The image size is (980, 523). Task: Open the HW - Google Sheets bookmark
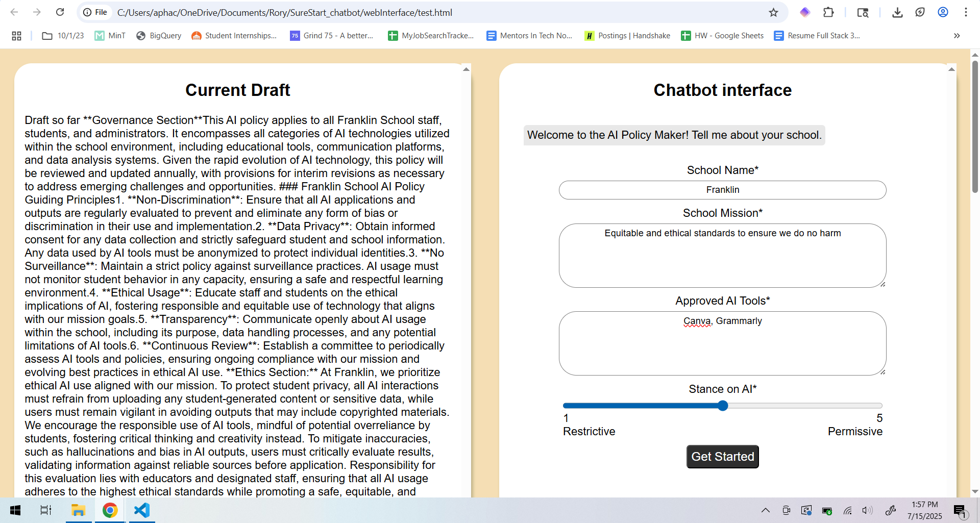[722, 36]
